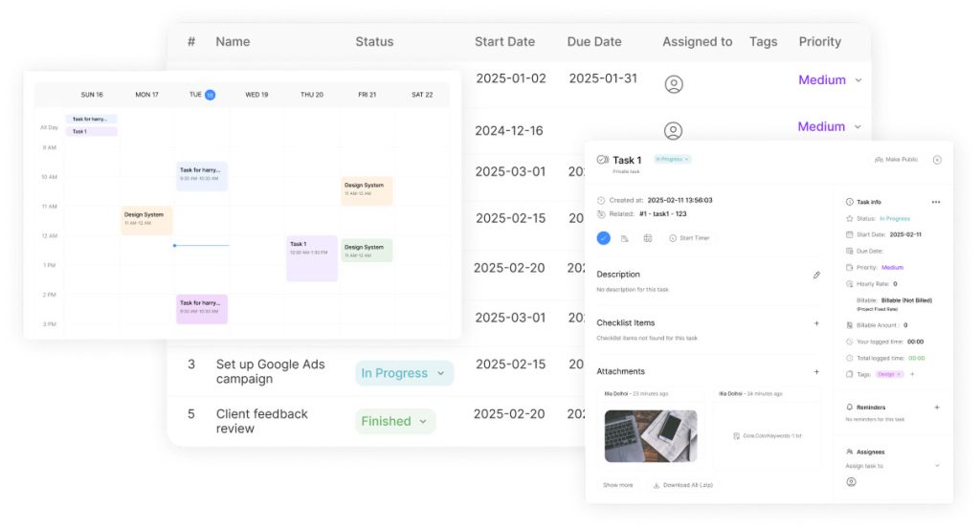Click the assignee avatar icon in first row
The height and width of the screenshot is (530, 980).
point(674,84)
